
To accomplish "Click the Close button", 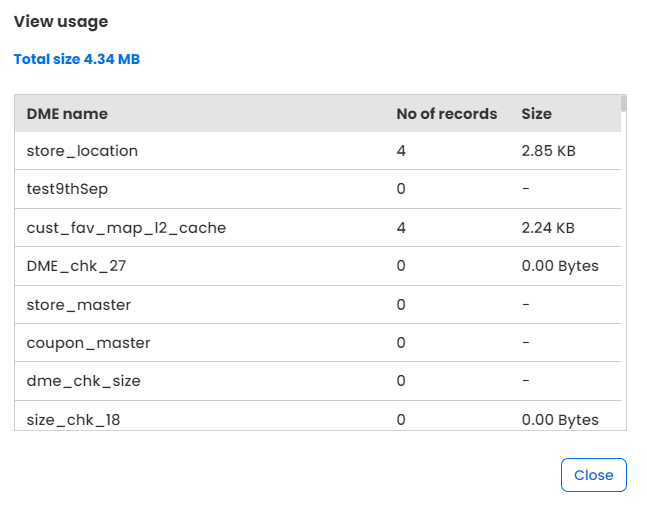I will 593,475.
